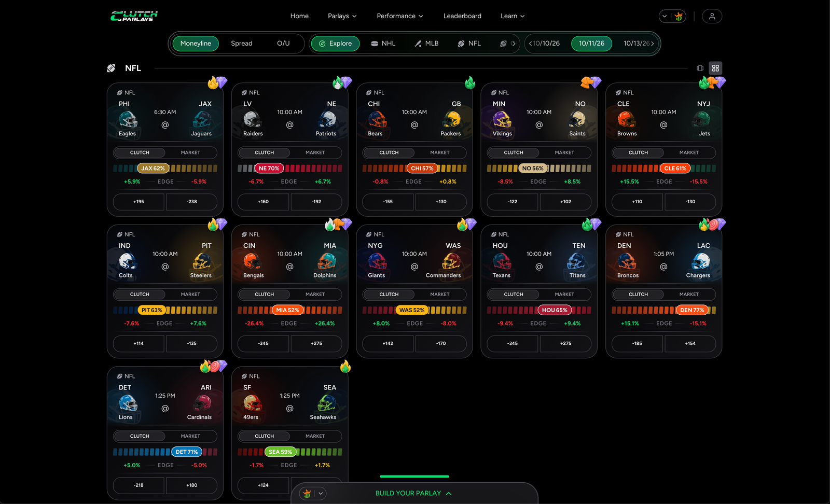Open the Learn dropdown menu
Viewport: 830px width, 504px height.
pos(513,16)
